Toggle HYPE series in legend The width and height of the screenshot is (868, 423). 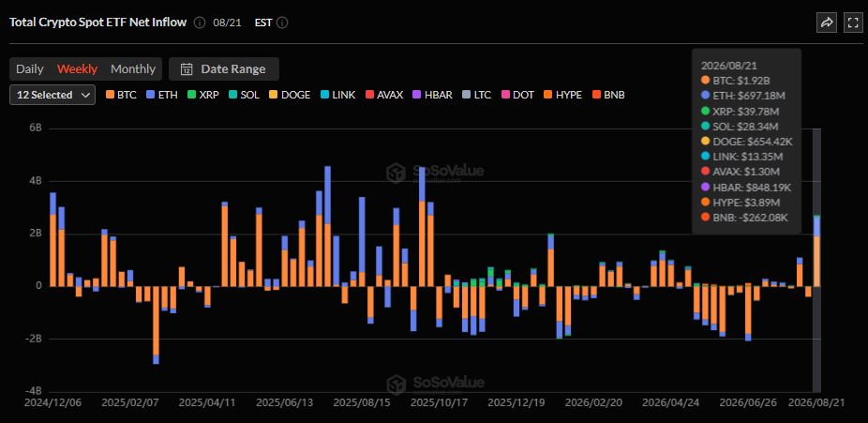click(x=563, y=95)
